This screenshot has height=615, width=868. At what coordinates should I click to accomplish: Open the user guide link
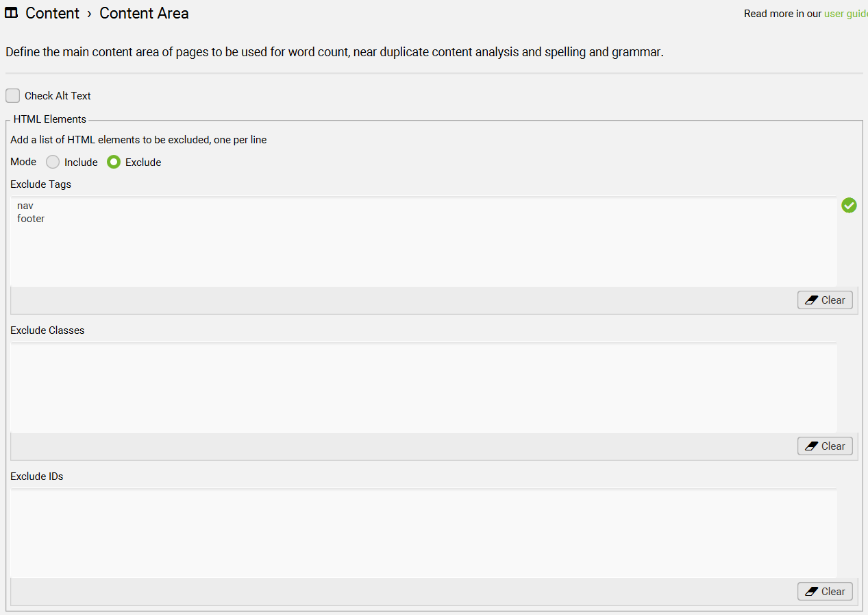[x=845, y=14]
